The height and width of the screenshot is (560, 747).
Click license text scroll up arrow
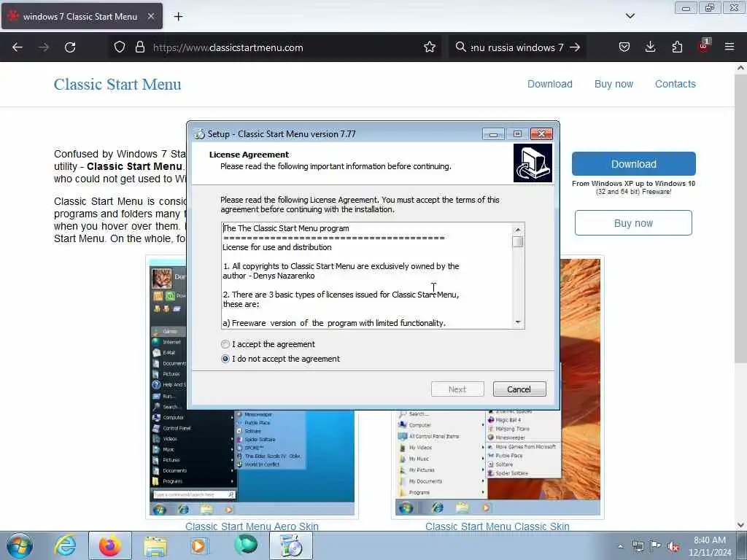coord(518,230)
